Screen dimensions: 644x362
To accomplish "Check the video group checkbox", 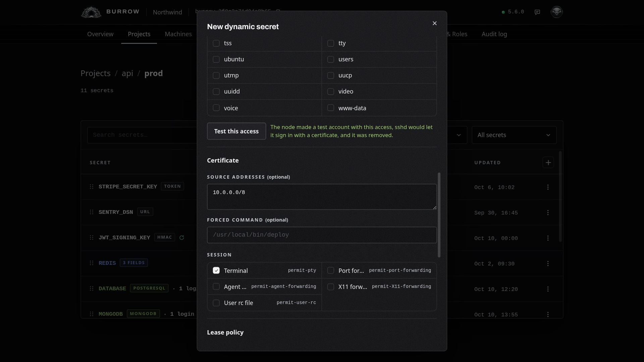I will [x=331, y=92].
